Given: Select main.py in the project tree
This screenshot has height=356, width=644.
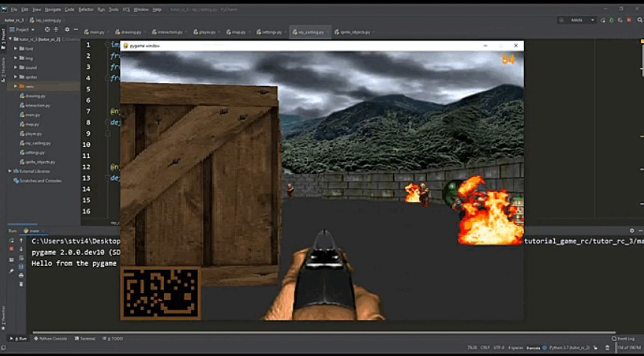Looking at the screenshot, I should pos(31,115).
